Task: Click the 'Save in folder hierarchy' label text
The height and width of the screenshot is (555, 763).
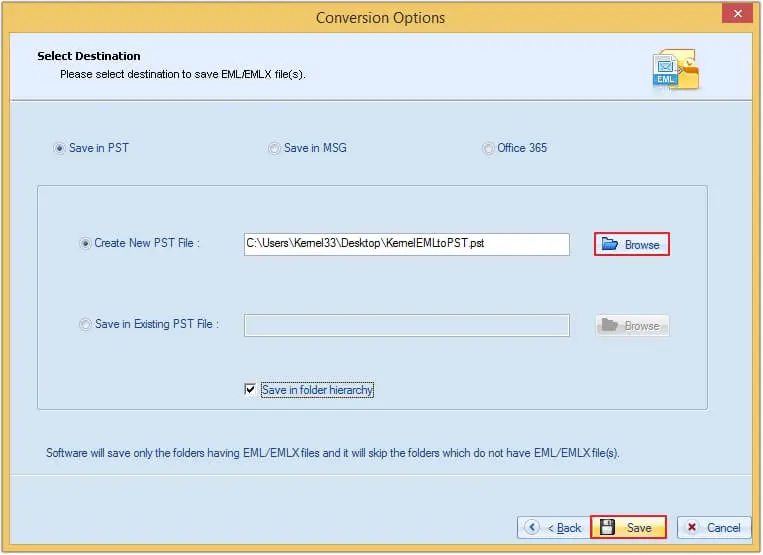Action: click(317, 390)
